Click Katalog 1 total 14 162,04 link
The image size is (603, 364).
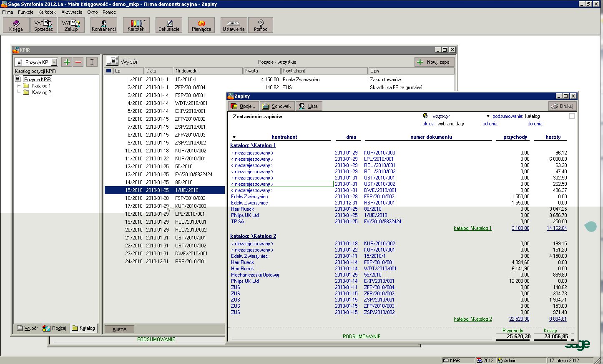[557, 228]
